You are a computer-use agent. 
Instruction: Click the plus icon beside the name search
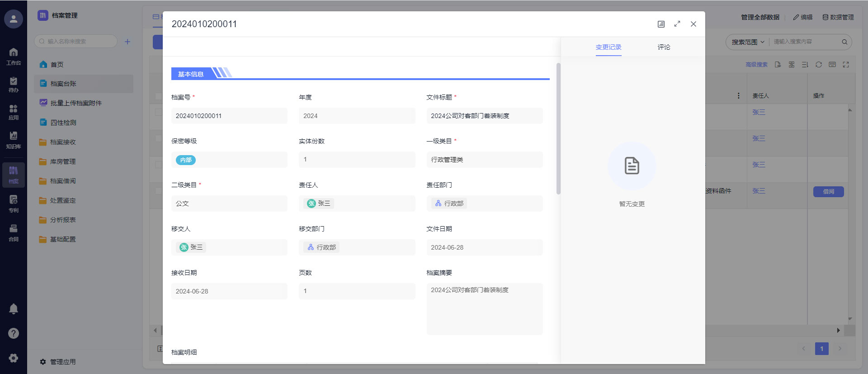127,42
